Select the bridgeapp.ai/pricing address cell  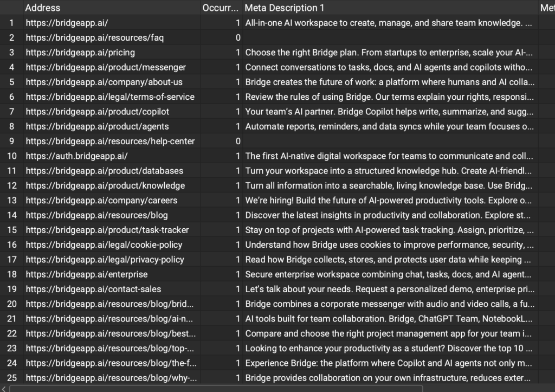tap(80, 53)
